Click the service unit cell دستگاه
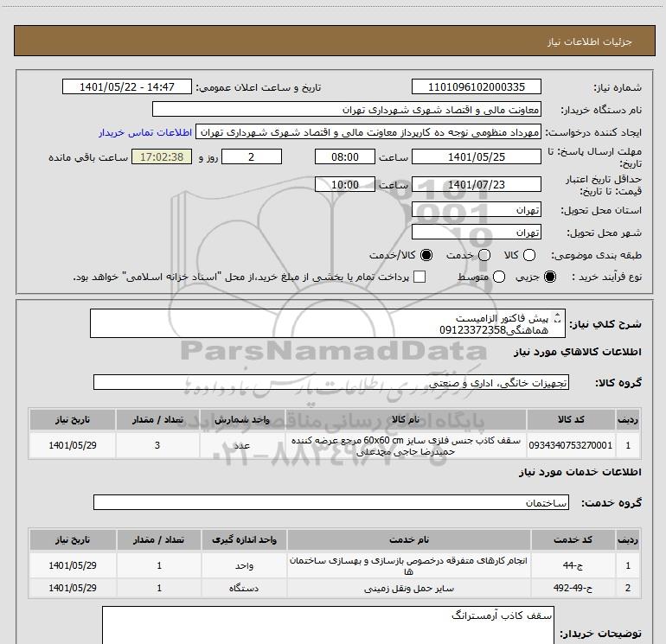 244,588
